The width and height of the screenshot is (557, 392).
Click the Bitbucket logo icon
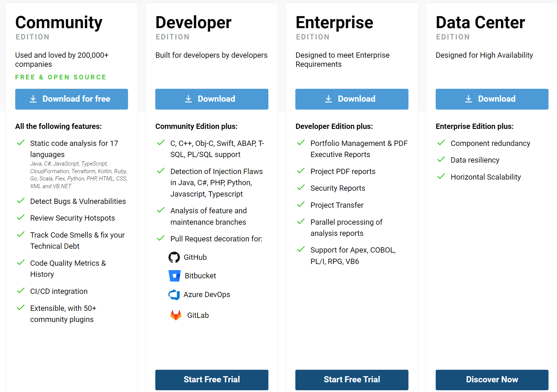coord(175,276)
